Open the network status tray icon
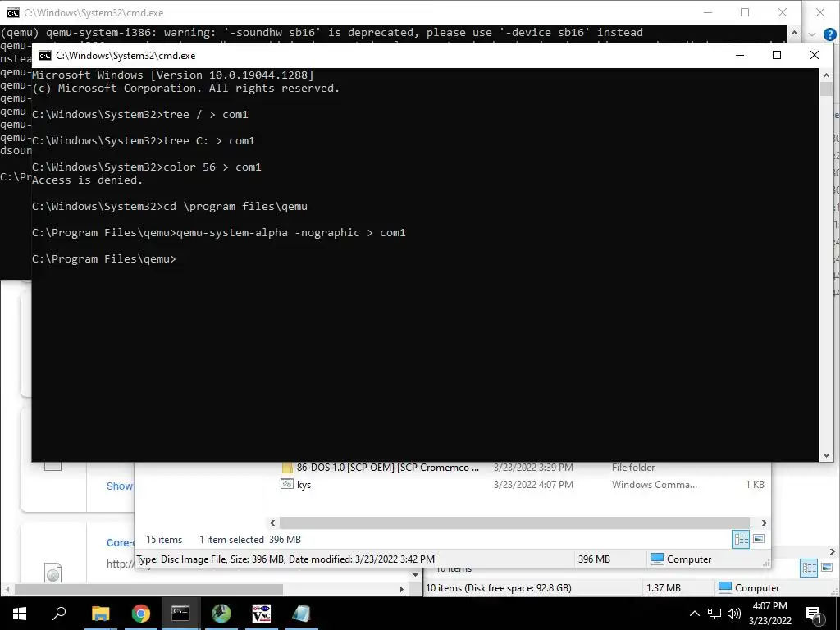840x630 pixels. tap(714, 614)
